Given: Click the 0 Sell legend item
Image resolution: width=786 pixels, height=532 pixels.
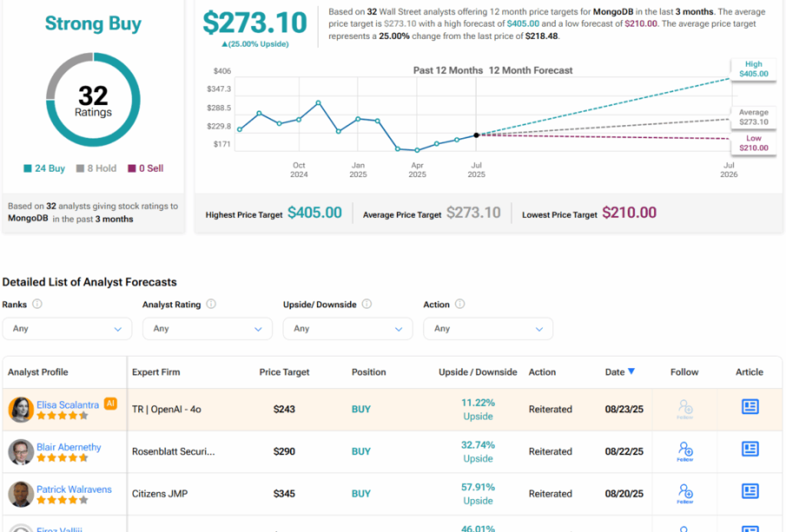Looking at the screenshot, I should click(x=145, y=168).
